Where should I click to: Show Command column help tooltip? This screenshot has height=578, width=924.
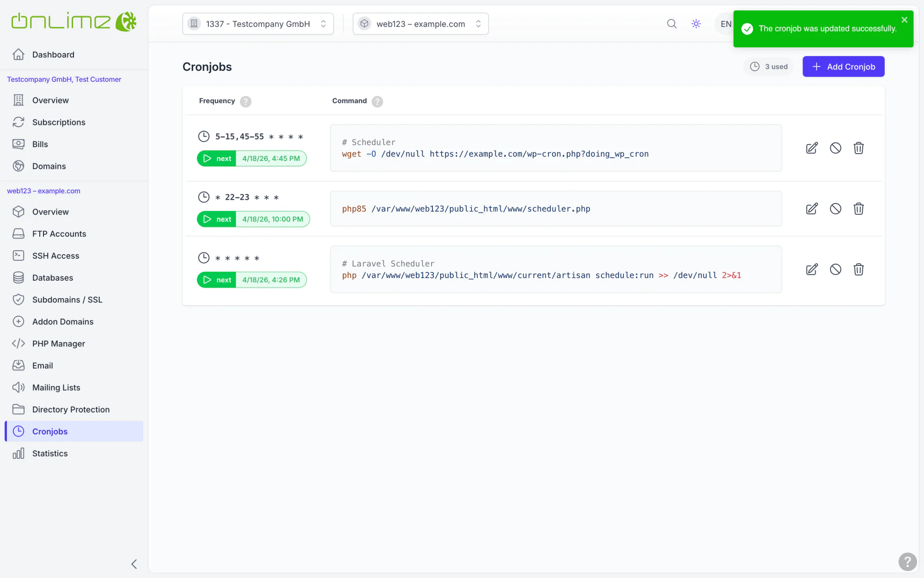pyautogui.click(x=377, y=101)
